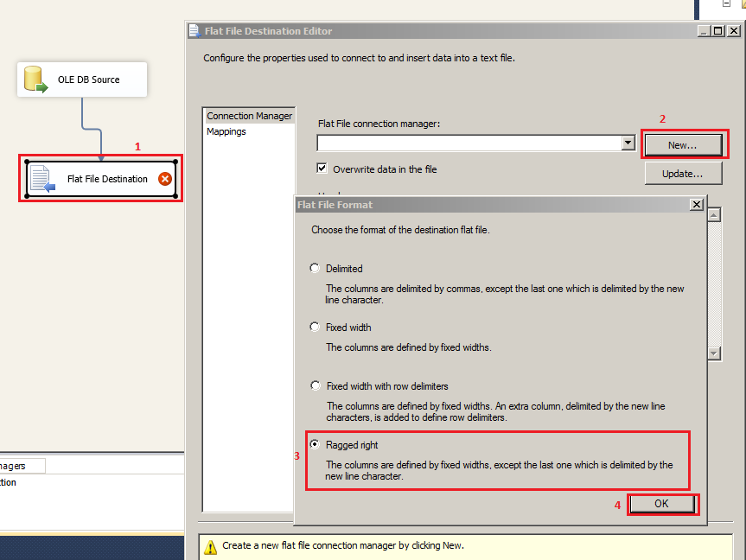
Task: Close the Flat File Format dialog
Action: pos(697,205)
